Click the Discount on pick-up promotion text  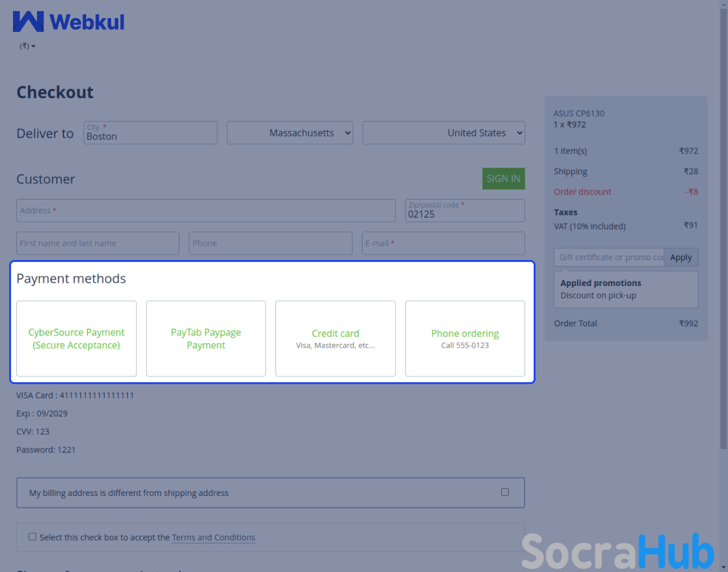click(x=598, y=295)
